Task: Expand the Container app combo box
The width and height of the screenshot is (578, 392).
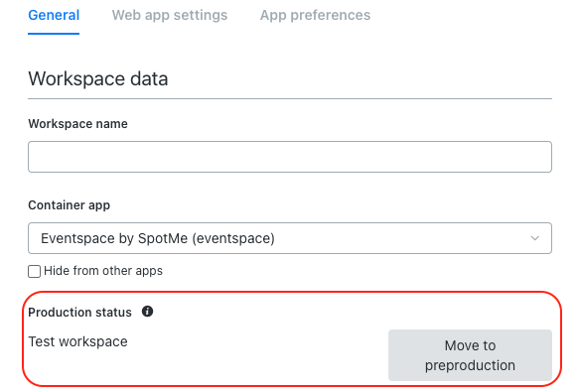Action: (290, 238)
